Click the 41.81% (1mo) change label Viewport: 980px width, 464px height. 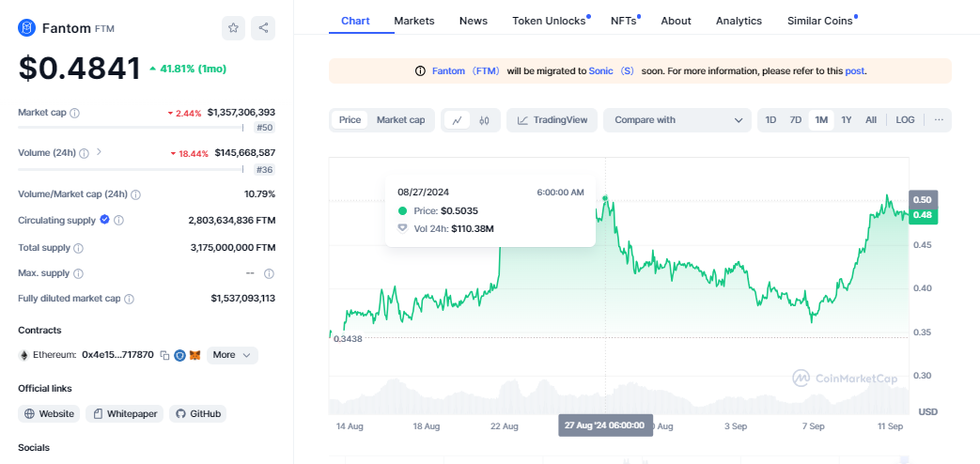188,69
